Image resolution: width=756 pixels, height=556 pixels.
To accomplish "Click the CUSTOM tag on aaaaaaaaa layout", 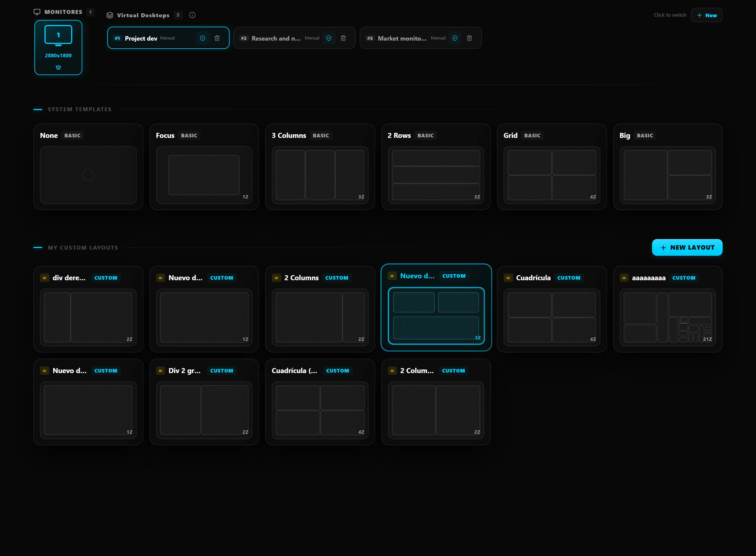I will pyautogui.click(x=684, y=278).
